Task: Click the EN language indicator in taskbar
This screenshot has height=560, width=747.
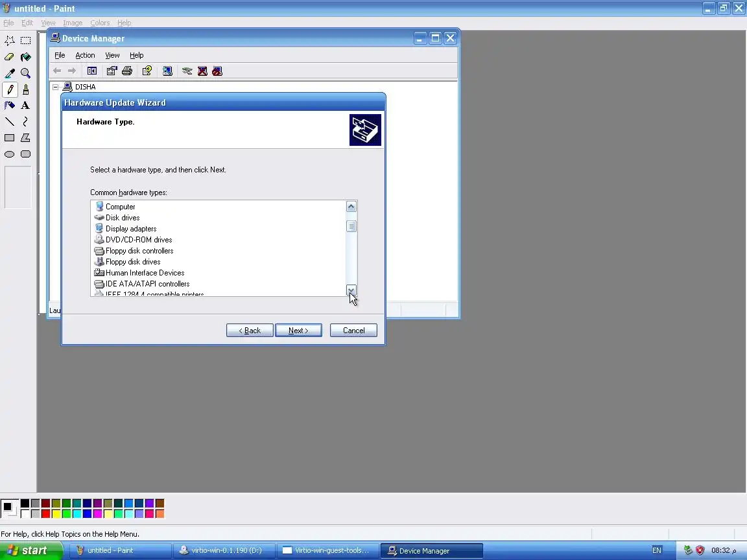Action: tap(656, 550)
